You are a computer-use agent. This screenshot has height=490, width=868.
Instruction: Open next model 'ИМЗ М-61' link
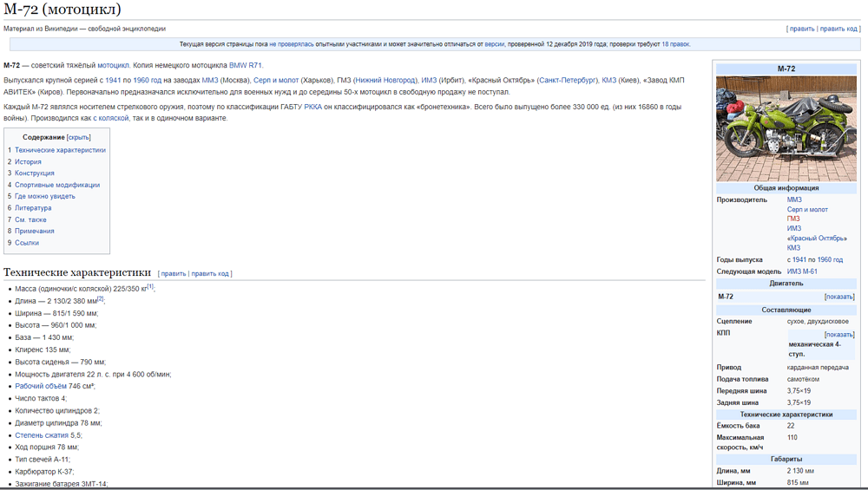point(802,271)
